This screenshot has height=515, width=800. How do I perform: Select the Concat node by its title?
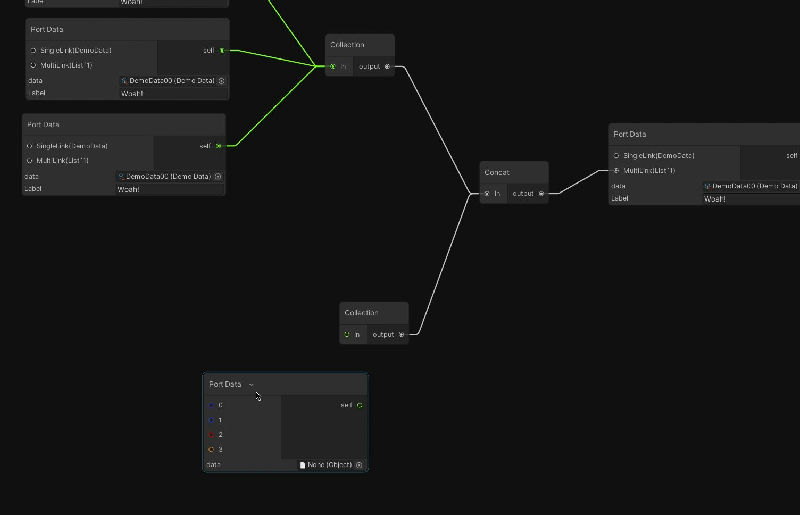(497, 172)
